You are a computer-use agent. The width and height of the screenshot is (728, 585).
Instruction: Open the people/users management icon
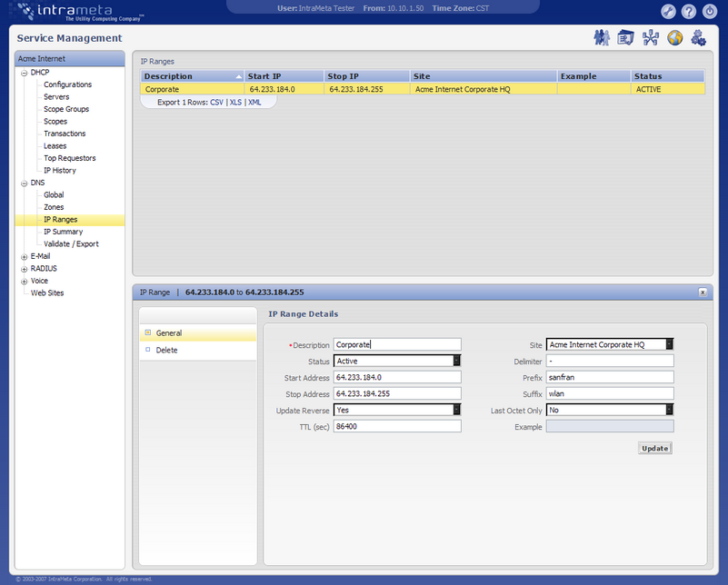pos(602,37)
